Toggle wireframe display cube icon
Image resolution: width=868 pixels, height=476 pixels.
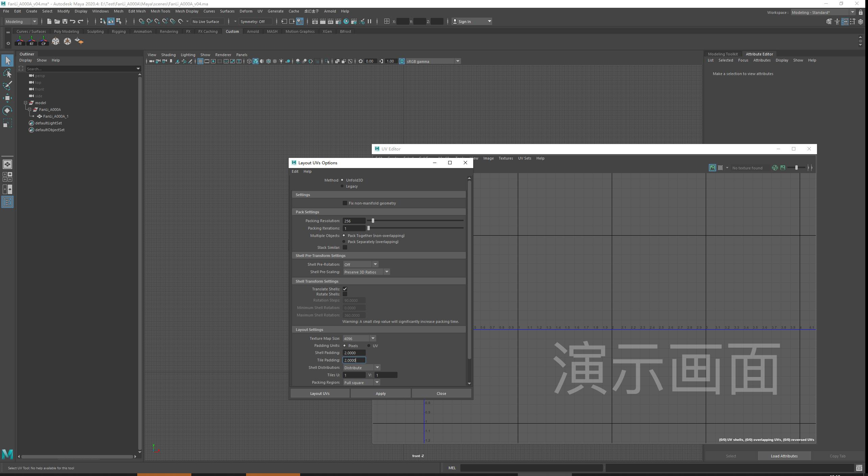pyautogui.click(x=249, y=61)
